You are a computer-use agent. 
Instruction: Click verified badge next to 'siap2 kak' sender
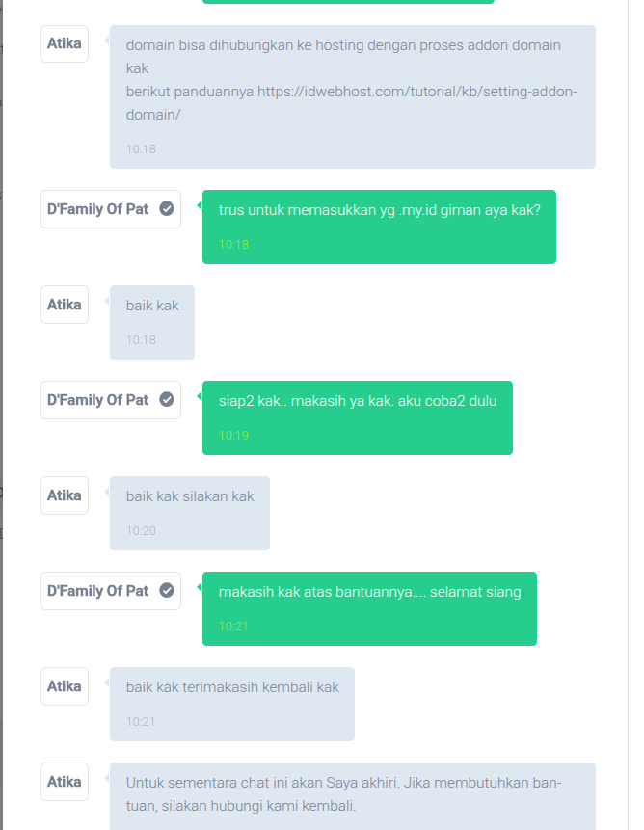point(167,400)
